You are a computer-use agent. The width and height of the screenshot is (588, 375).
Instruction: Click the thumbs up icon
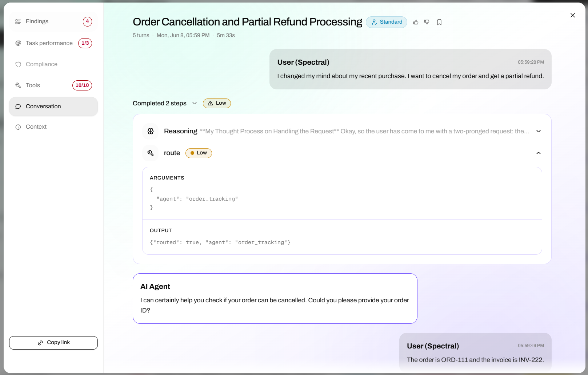pos(416,22)
